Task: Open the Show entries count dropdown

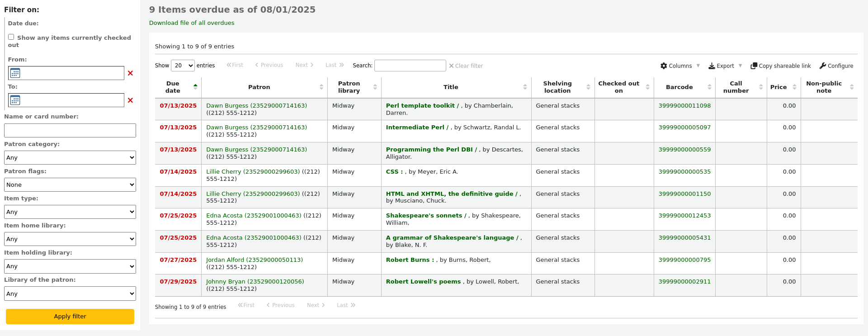Action: tap(183, 66)
